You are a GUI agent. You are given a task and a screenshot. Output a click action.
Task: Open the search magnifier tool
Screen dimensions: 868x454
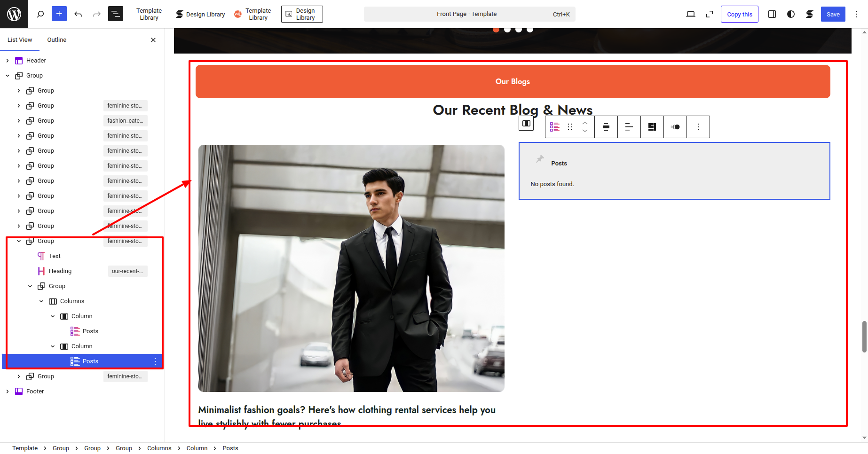tap(40, 14)
